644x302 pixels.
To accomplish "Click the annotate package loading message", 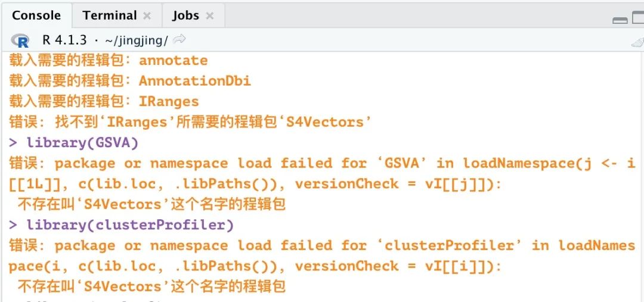I will [x=109, y=60].
